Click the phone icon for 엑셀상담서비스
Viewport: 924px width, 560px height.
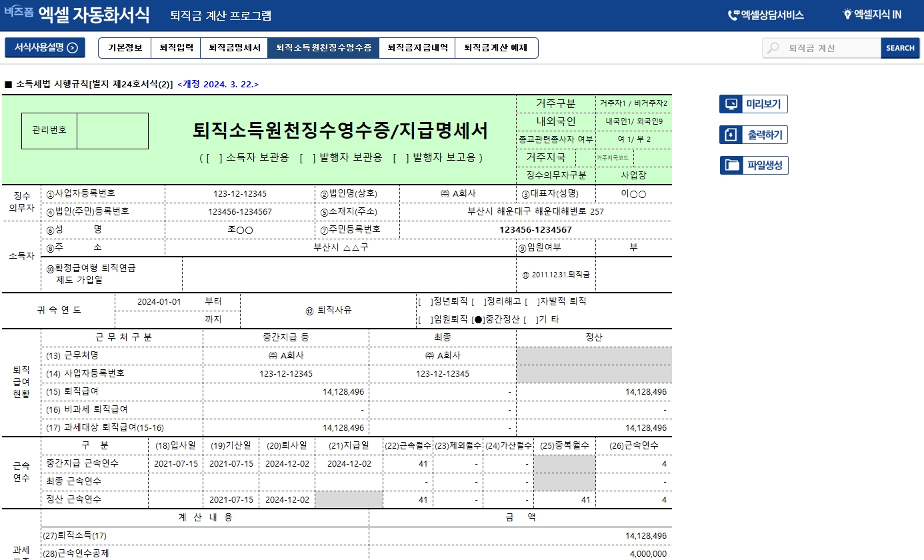click(733, 15)
